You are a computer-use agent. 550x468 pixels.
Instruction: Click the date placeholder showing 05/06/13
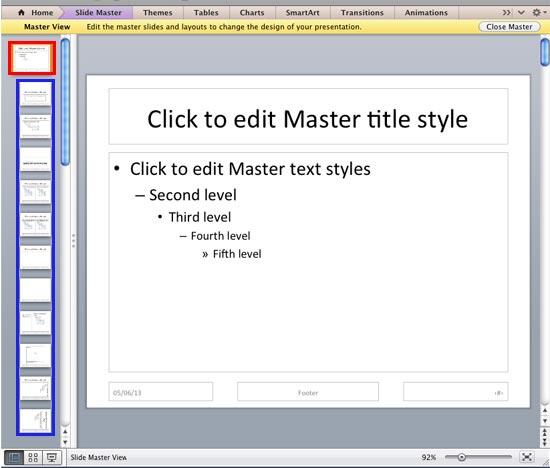[x=161, y=392]
